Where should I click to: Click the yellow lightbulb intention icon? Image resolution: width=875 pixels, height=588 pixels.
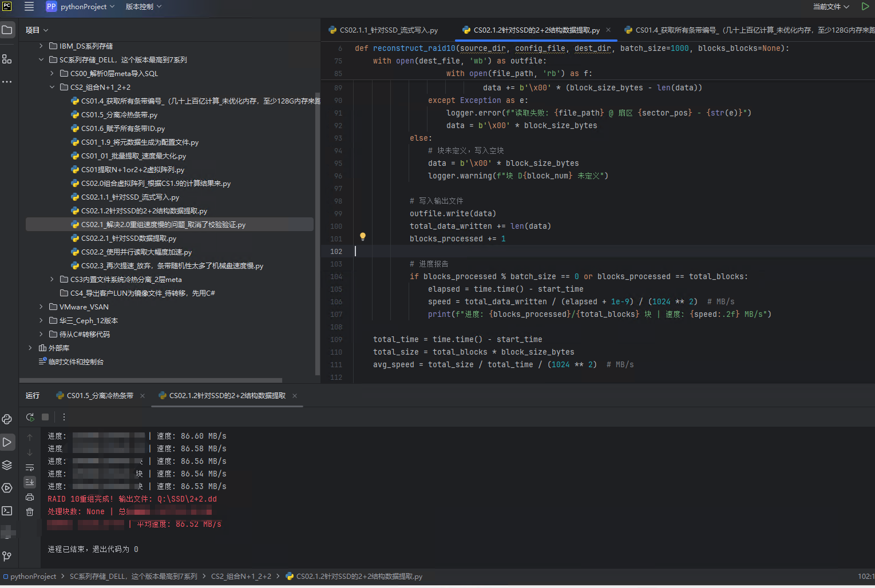[362, 236]
